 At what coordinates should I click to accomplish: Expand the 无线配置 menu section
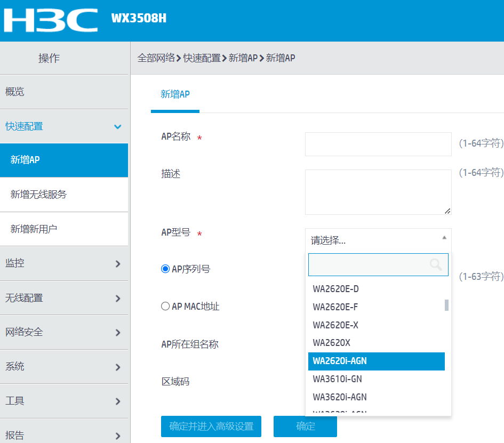tap(118, 298)
